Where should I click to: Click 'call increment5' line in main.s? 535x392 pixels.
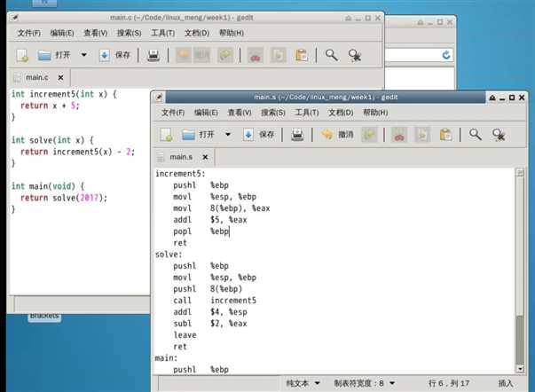tap(215, 301)
